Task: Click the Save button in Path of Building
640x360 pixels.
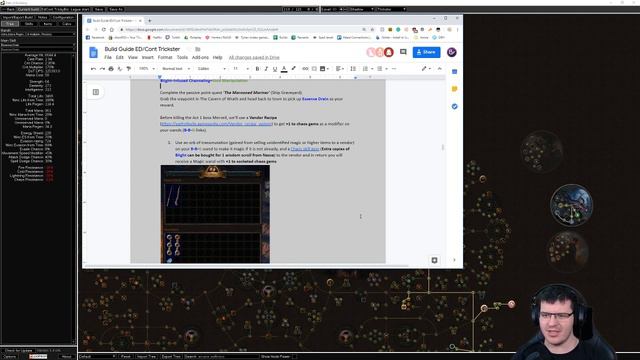Action: (99, 9)
